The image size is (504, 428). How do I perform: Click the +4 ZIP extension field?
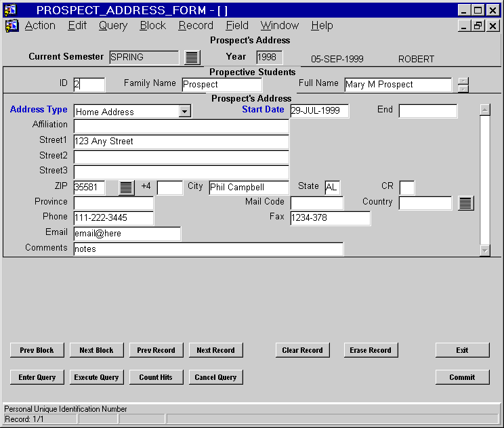click(170, 188)
